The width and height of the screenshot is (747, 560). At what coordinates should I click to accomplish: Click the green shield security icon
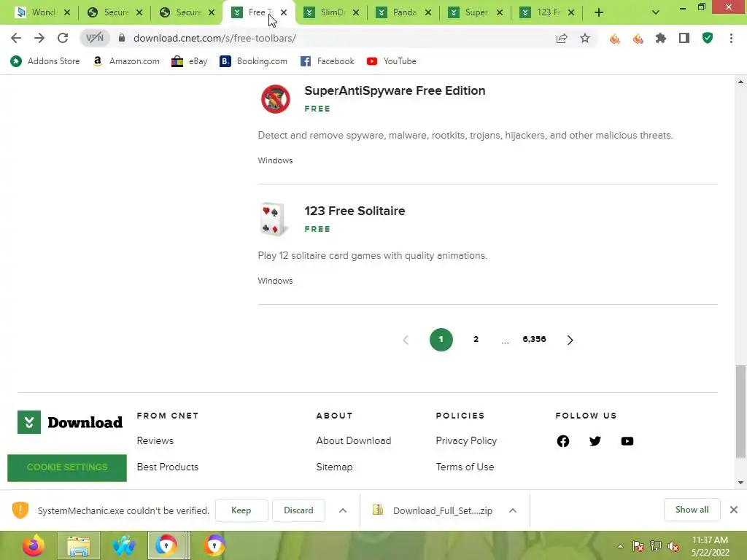pyautogui.click(x=708, y=38)
